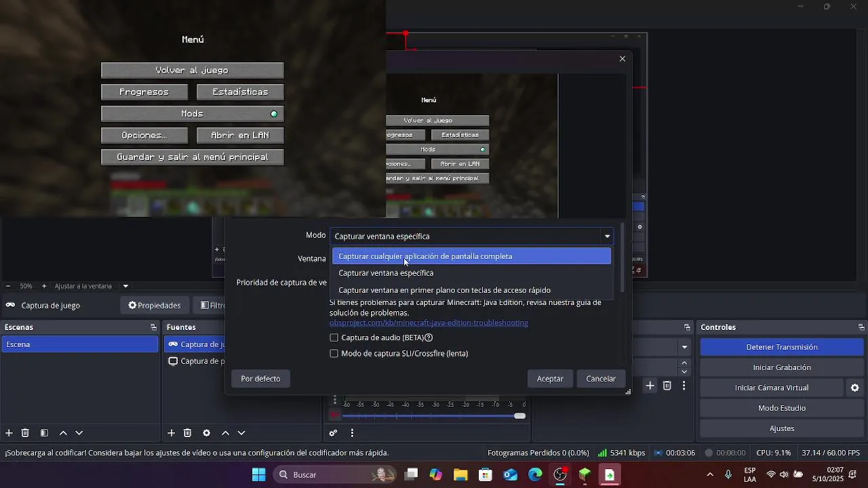
Task: Click Estadísticas in Minecraft menu
Action: point(240,92)
